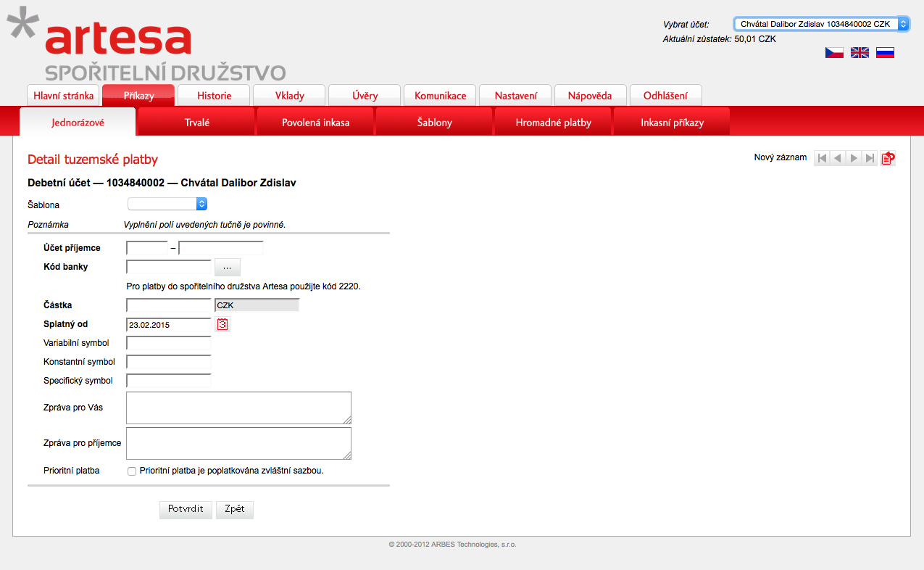Click the Potvrdit button
The image size is (924, 570).
click(x=186, y=510)
